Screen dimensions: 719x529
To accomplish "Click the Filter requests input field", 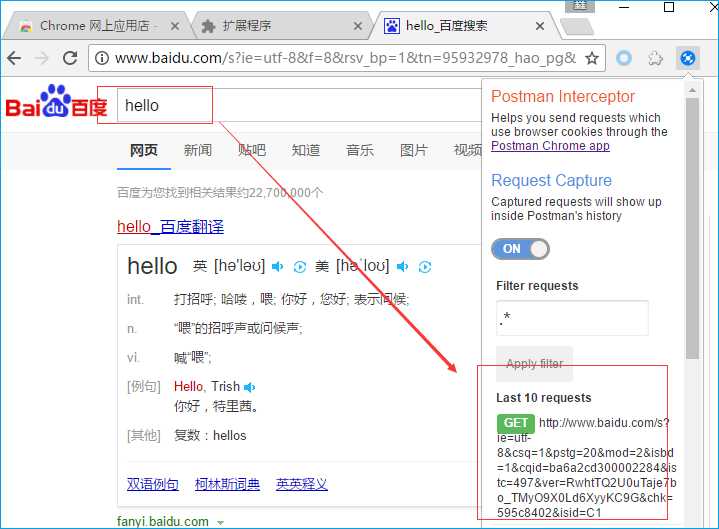I will click(x=572, y=318).
